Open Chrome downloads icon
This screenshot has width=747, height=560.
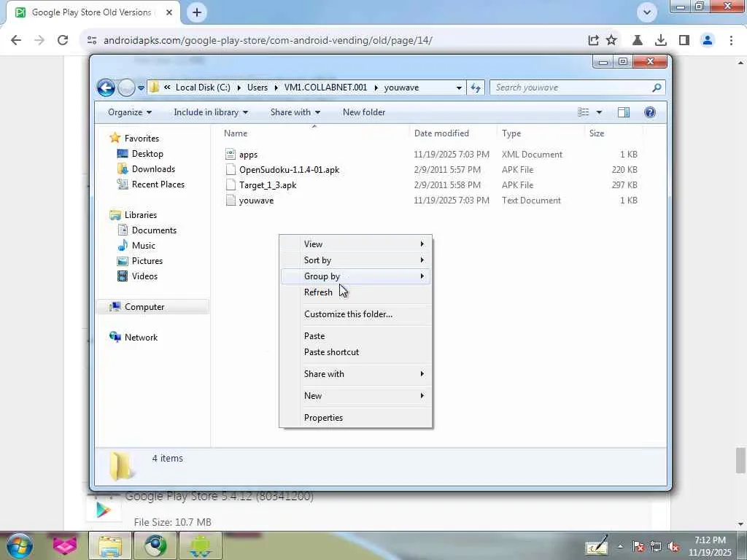pos(660,40)
